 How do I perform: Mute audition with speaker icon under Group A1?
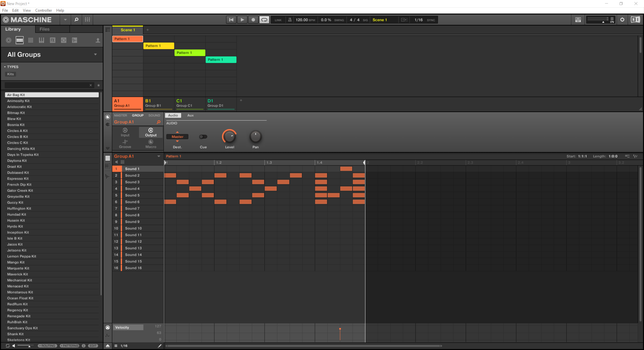coord(116,162)
